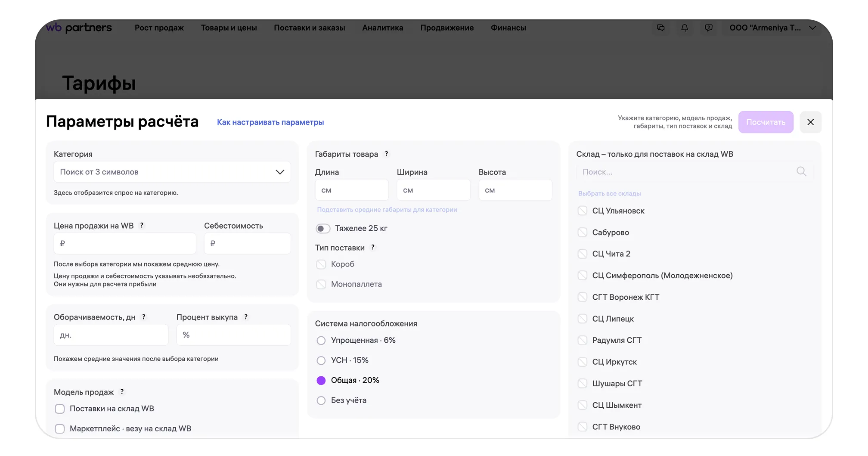
Task: Enable the Тяжелее 25 кг toggle
Action: tap(323, 229)
